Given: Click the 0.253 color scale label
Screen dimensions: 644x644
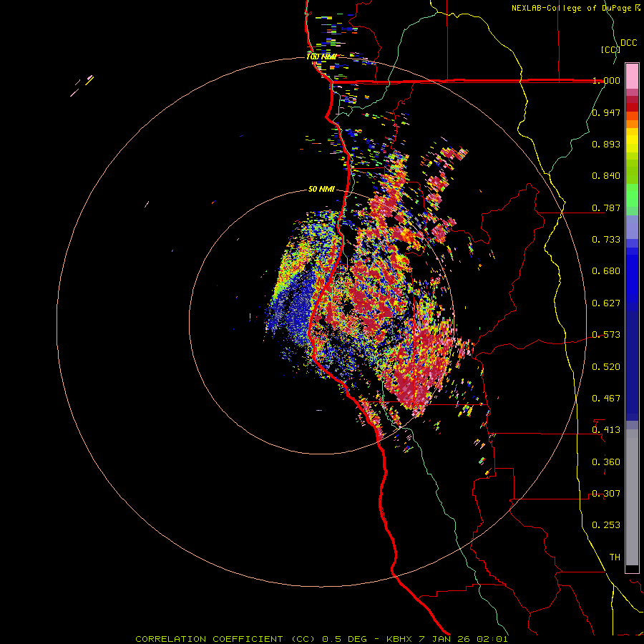Looking at the screenshot, I should tap(606, 525).
